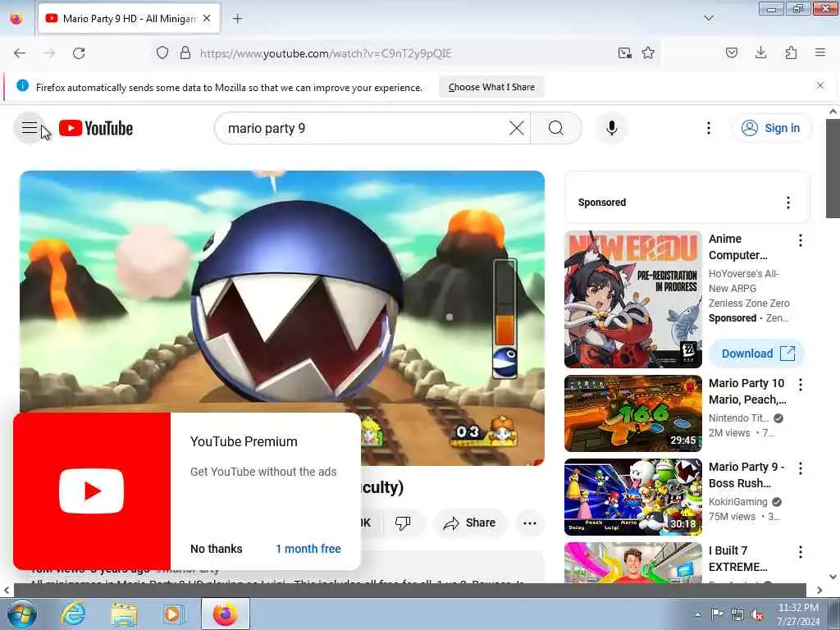Open picture-in-picture icon in address bar

tap(624, 52)
